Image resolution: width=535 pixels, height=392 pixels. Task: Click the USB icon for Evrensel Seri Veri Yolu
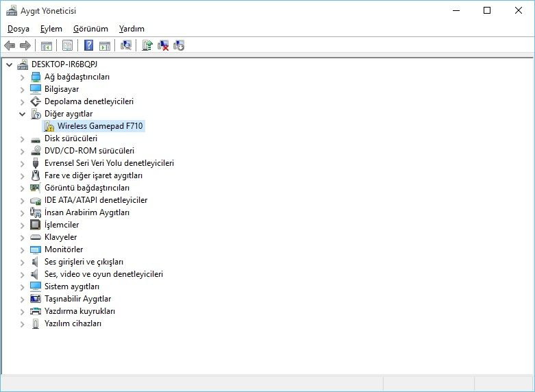(x=36, y=163)
